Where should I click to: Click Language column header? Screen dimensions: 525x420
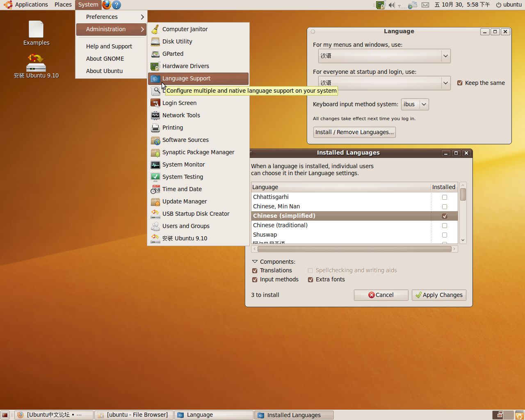point(341,187)
